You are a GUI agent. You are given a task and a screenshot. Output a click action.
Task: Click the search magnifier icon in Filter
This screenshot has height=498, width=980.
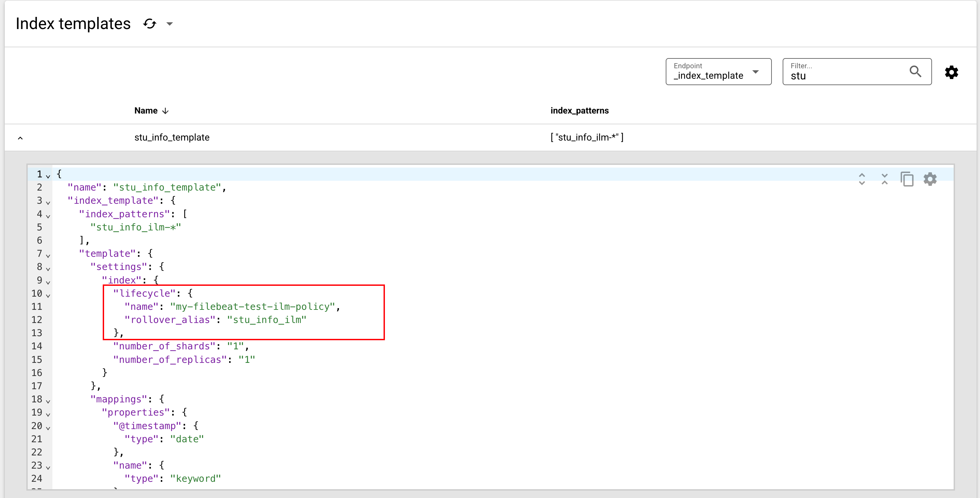(x=915, y=72)
